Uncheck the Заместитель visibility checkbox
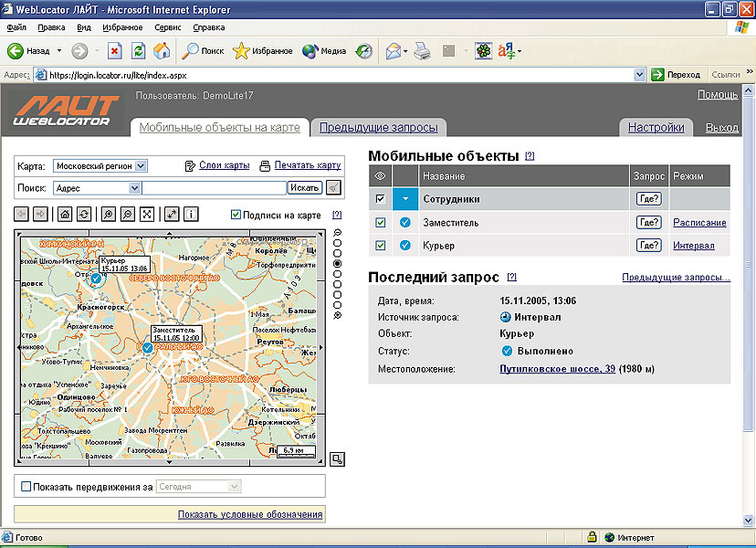756x548 pixels. (x=380, y=222)
